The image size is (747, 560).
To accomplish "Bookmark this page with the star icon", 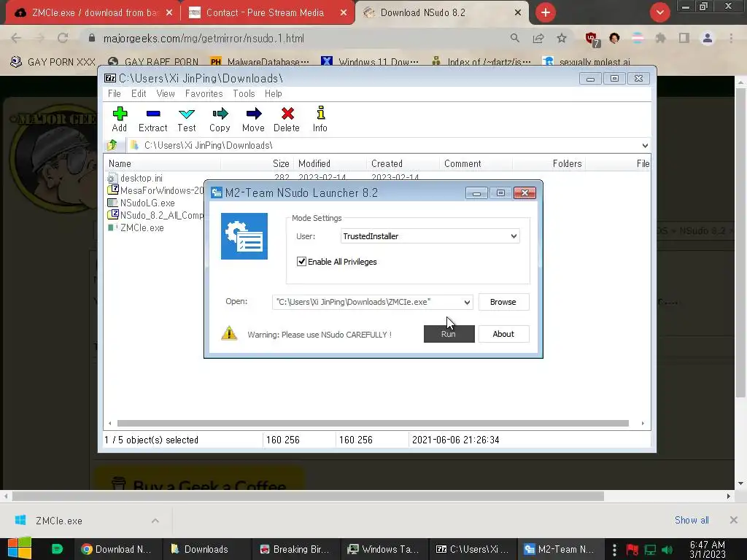I will pyautogui.click(x=562, y=38).
